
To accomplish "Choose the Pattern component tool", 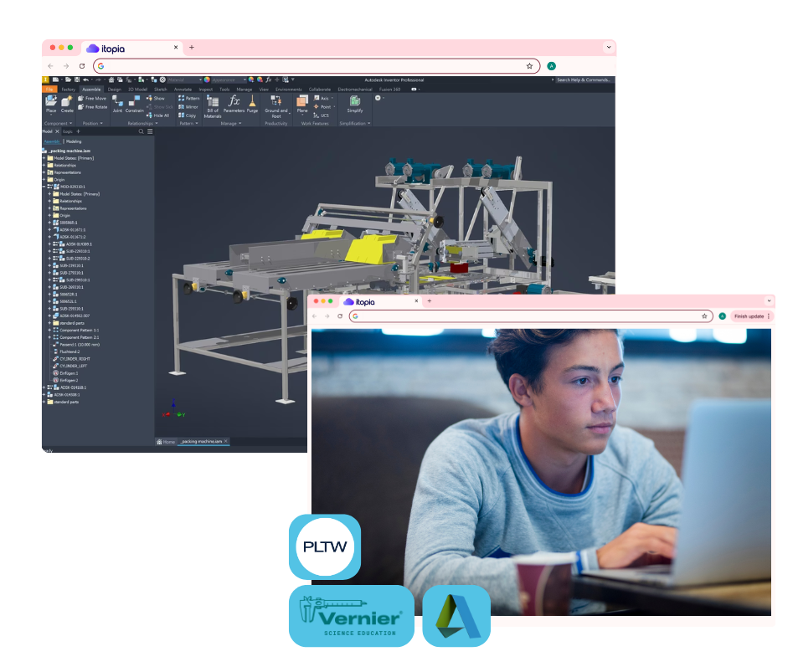I will click(x=188, y=98).
